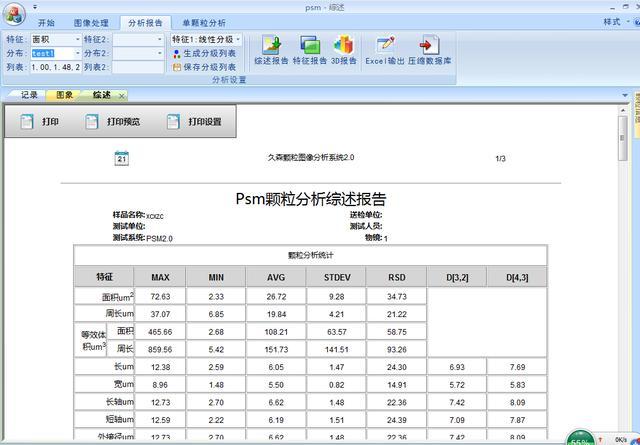640x445 pixels.
Task: Click the RSD column header
Action: (x=397, y=277)
